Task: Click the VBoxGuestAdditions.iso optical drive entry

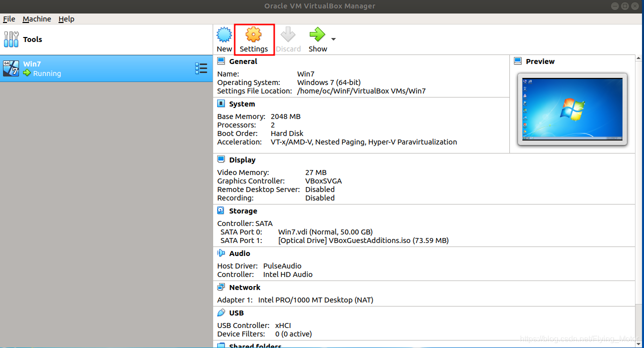Action: (x=363, y=240)
